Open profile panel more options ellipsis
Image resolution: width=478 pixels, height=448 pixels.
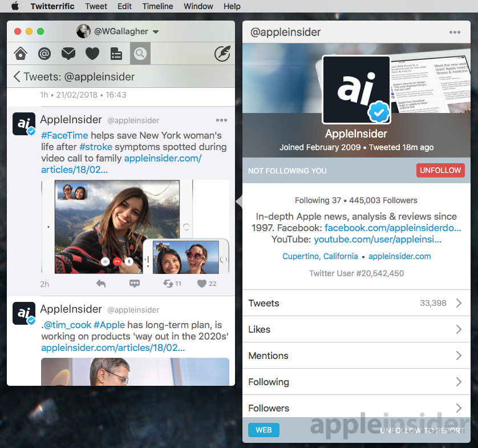(455, 32)
